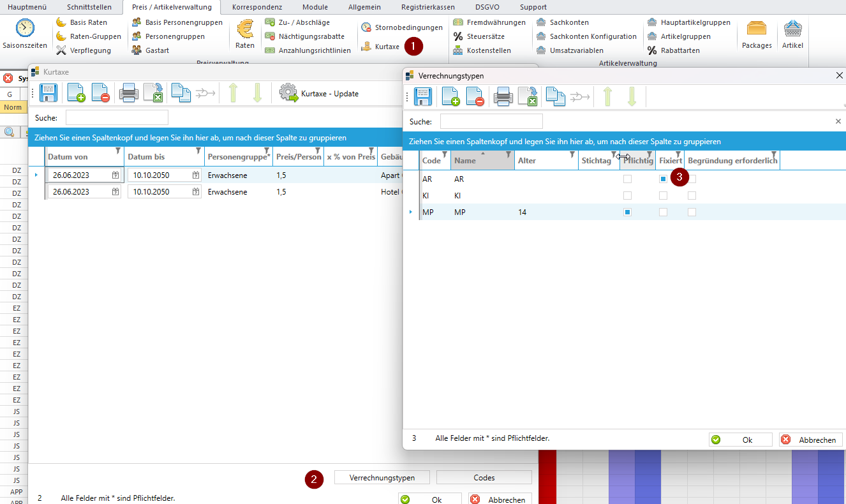The image size is (846, 504).
Task: Toggle Pflichtig checkbox for KI row
Action: [627, 196]
